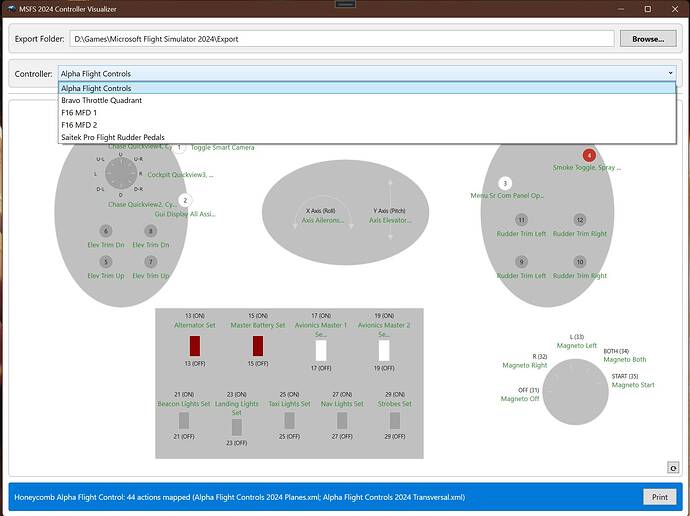Click button 2 on left yoke handle
The height and width of the screenshot is (516, 690).
[x=185, y=201]
